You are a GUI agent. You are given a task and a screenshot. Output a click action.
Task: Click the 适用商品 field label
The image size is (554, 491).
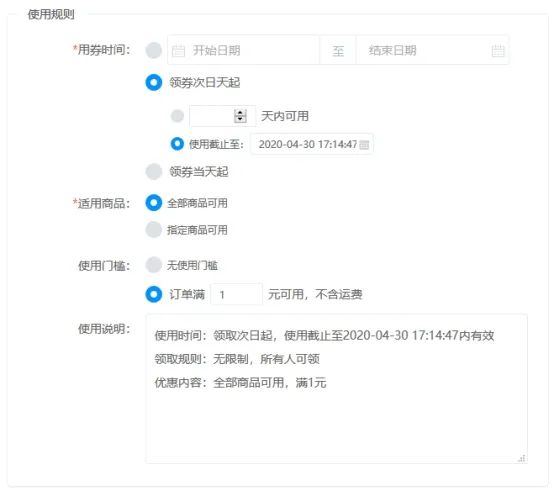101,203
